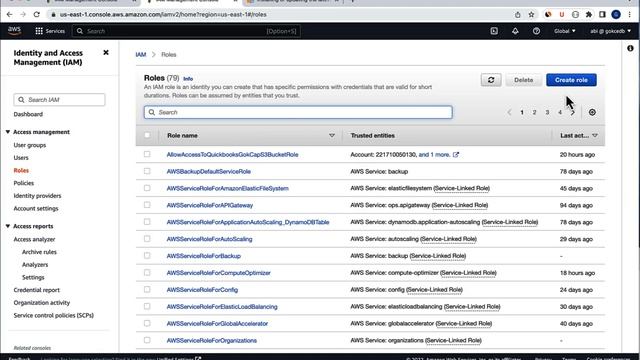Bookmark this page with the star icon
Screen dimensions: 640x360
[x=531, y=15]
